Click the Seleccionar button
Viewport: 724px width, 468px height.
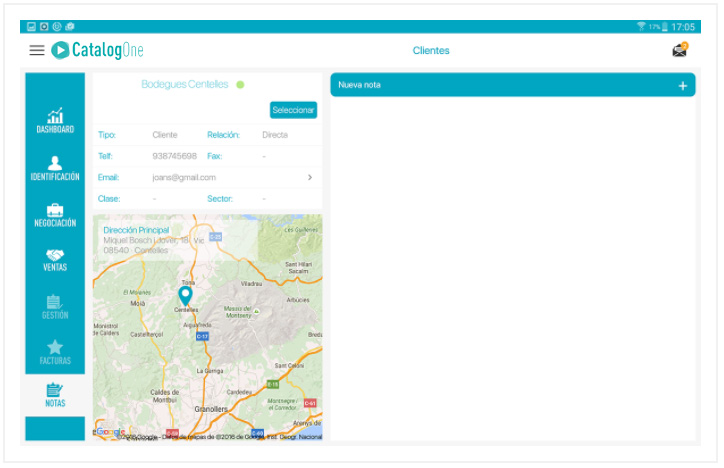click(293, 110)
